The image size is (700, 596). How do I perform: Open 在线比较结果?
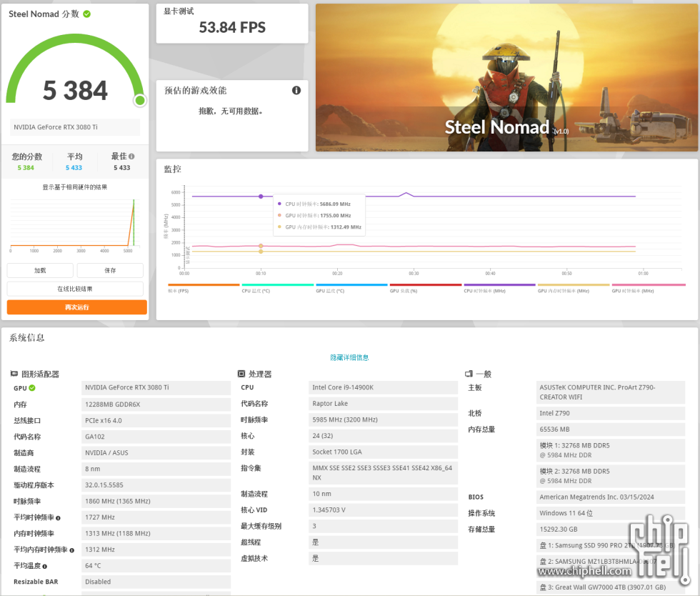75,289
